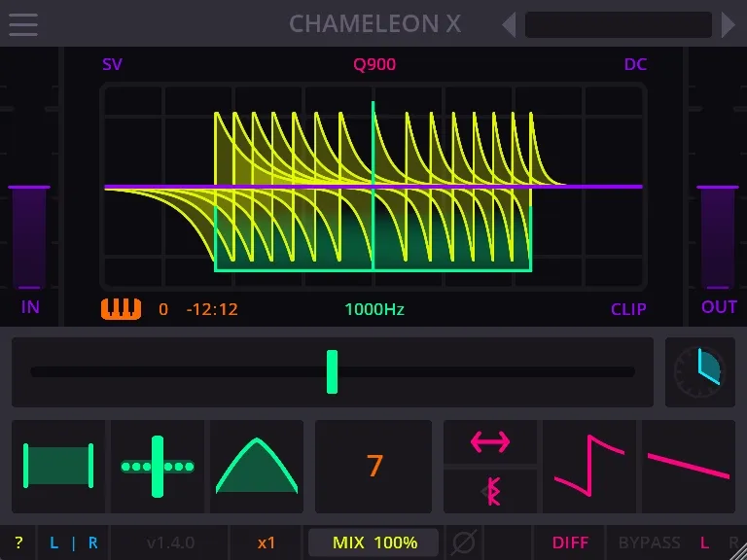Click the x1 oversampling selector
This screenshot has width=747, height=560.
[x=266, y=542]
